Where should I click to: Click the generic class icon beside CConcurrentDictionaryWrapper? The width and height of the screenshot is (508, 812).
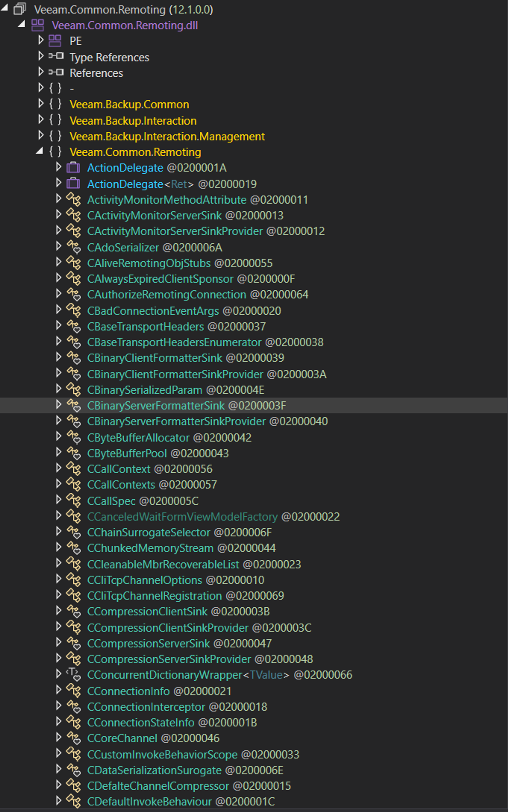pyautogui.click(x=73, y=674)
